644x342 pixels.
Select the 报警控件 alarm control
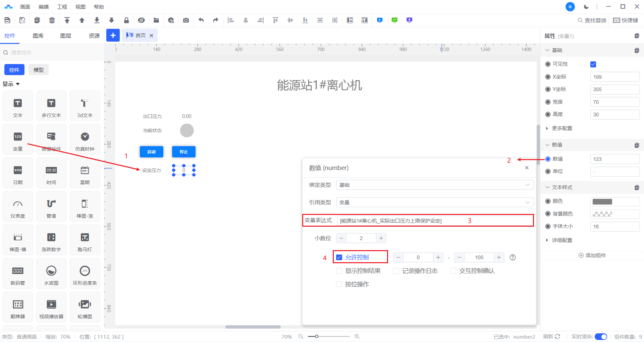point(51,139)
